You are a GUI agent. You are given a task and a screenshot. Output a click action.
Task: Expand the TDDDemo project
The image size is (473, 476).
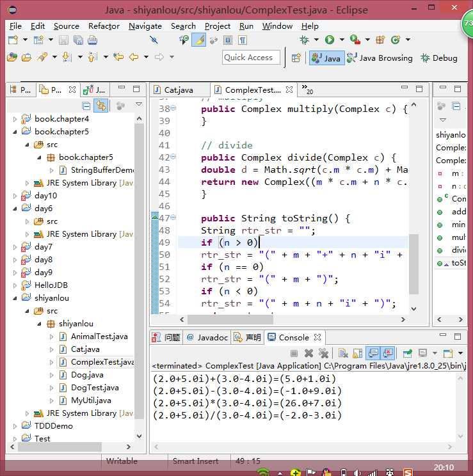point(15,426)
